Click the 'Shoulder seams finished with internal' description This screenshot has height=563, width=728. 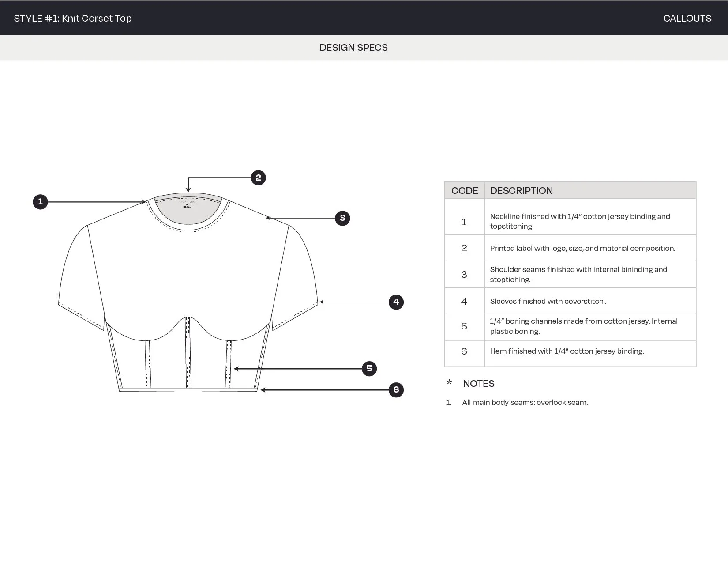578,274
